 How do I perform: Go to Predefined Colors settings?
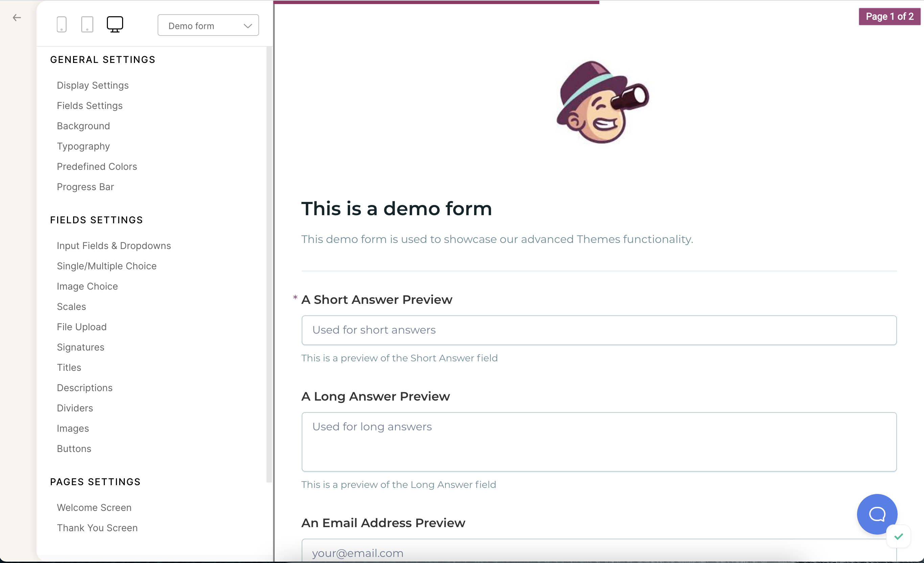click(x=97, y=166)
